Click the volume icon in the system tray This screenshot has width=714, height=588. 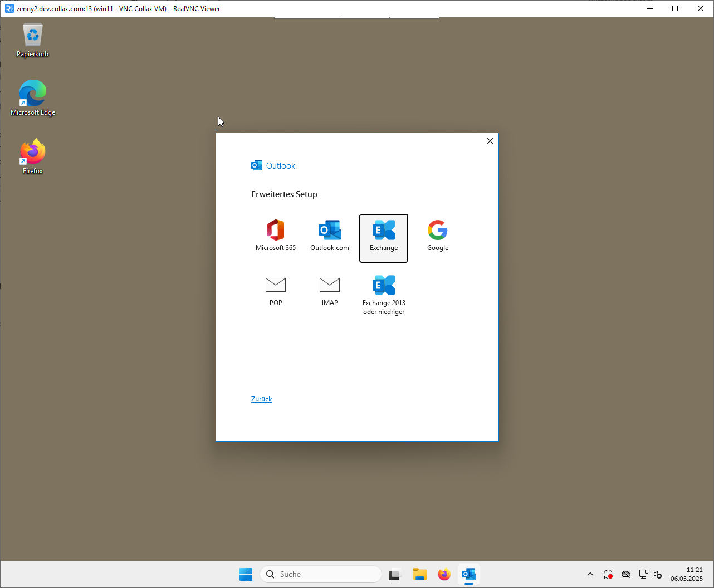[658, 574]
